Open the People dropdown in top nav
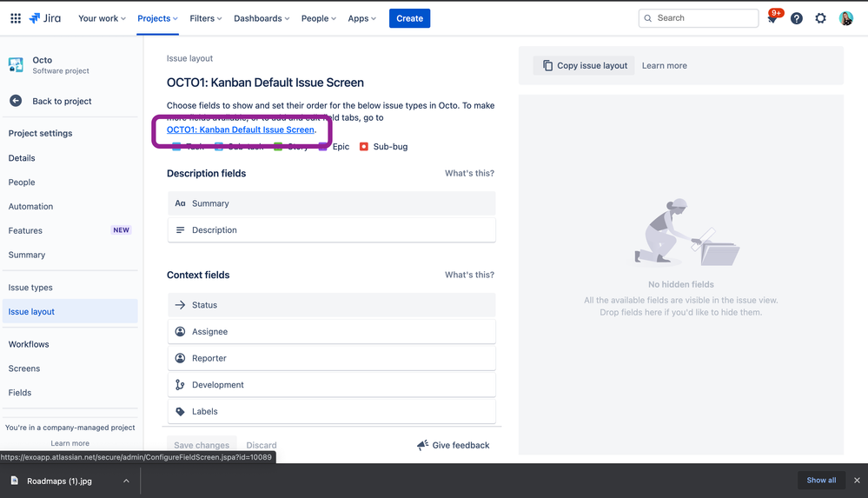 pyautogui.click(x=318, y=18)
